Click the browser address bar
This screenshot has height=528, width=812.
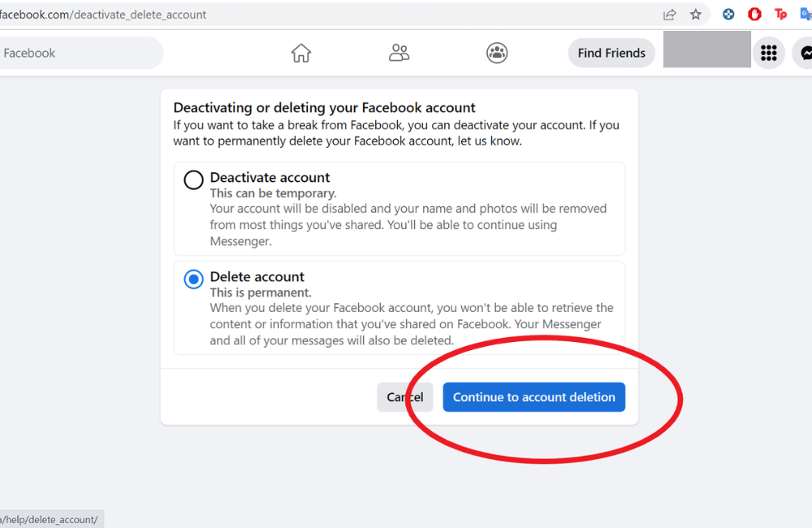tap(325, 14)
